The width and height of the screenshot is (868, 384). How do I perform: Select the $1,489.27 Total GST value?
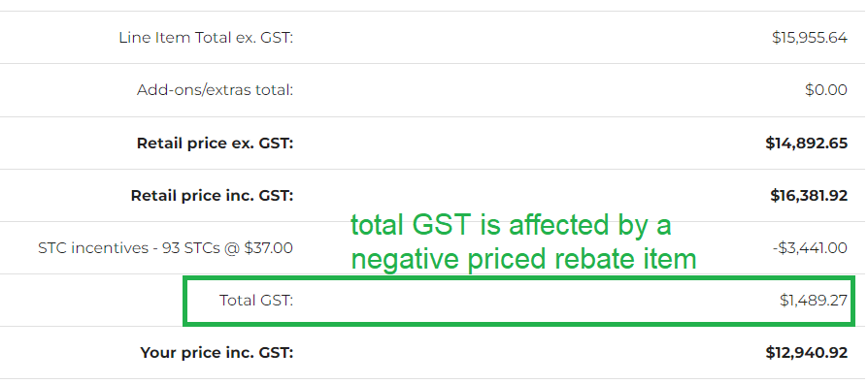pos(814,300)
